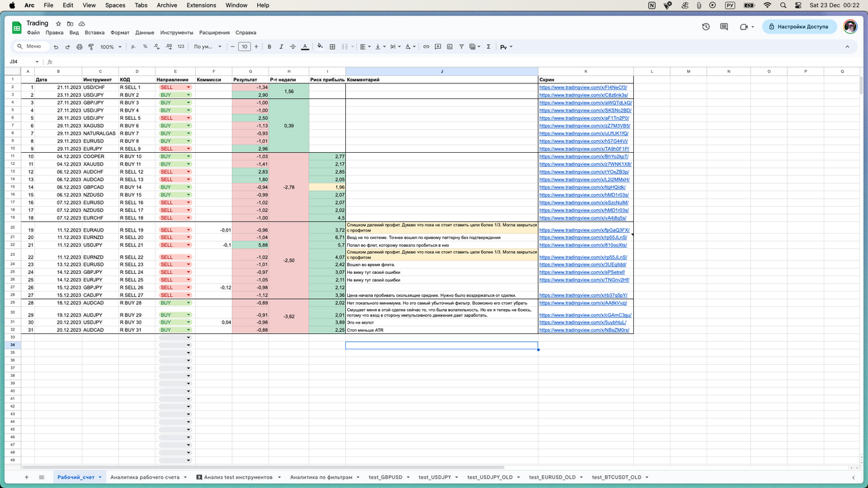Switch to Аналитика рабочего счета sheet

[x=145, y=477]
